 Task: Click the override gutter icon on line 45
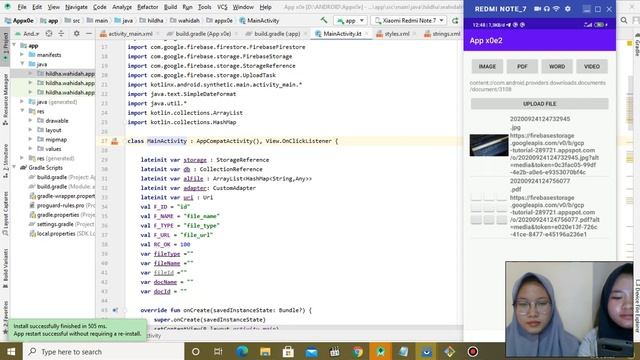[115, 310]
